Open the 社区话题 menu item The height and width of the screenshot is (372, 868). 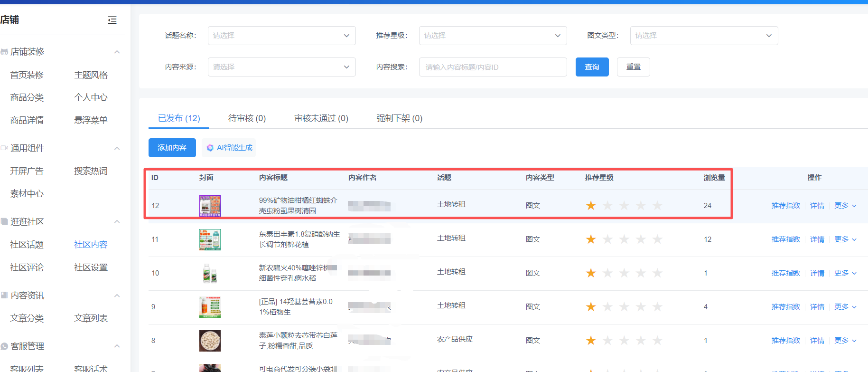click(x=27, y=245)
